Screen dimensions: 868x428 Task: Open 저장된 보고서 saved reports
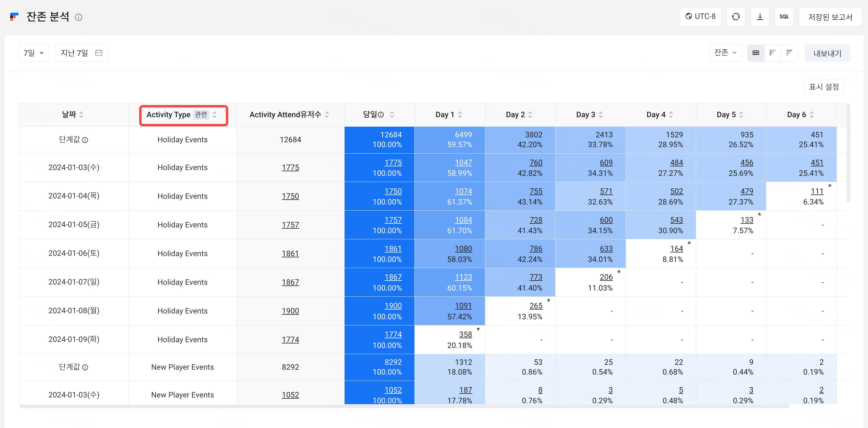point(830,17)
